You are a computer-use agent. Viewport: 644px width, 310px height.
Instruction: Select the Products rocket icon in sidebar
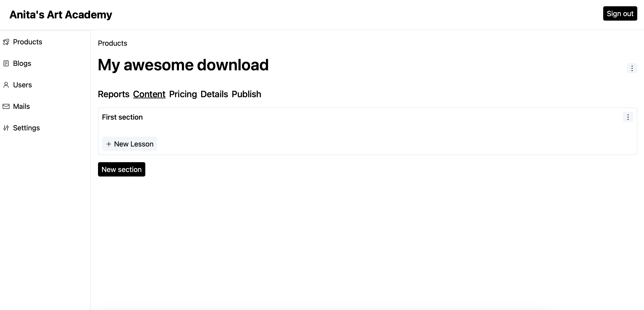pos(6,42)
